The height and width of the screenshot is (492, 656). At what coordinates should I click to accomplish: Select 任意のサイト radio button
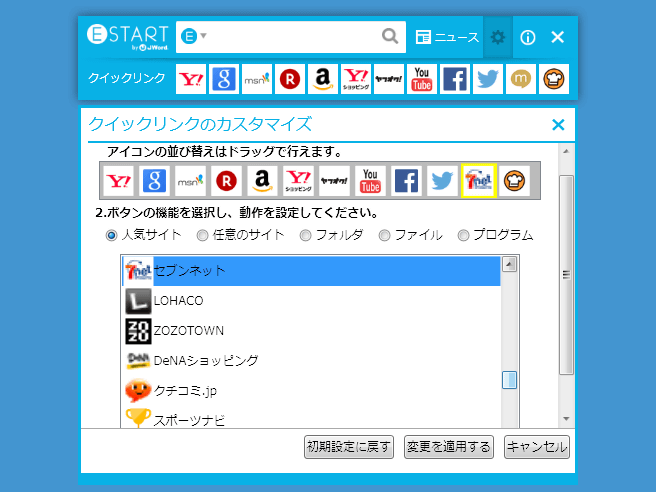pyautogui.click(x=202, y=236)
